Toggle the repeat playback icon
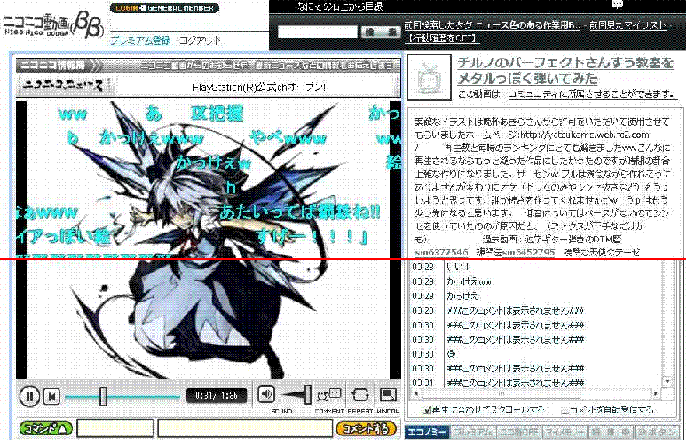Viewport: 686px width, 440px height. (x=360, y=395)
